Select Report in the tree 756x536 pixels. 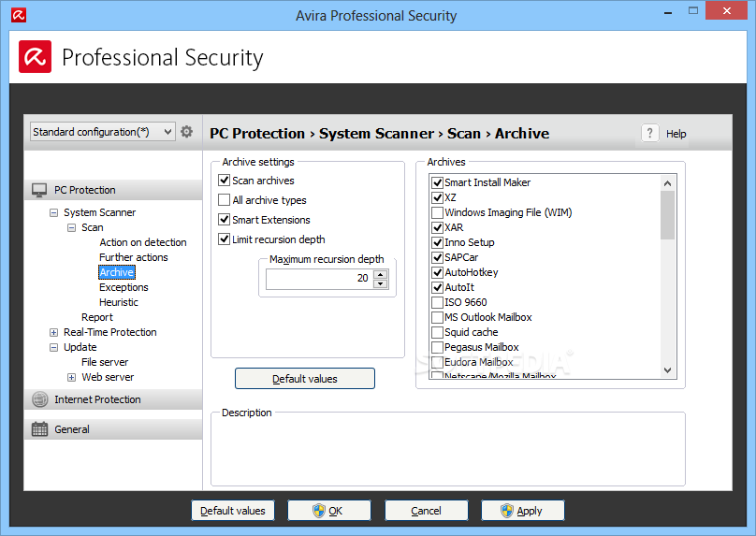pyautogui.click(x=97, y=317)
